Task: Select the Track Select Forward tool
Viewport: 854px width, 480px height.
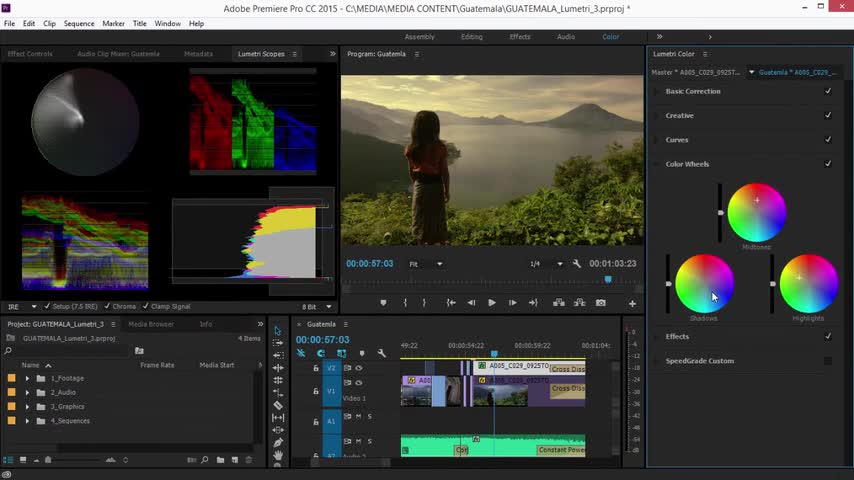Action: pyautogui.click(x=278, y=343)
